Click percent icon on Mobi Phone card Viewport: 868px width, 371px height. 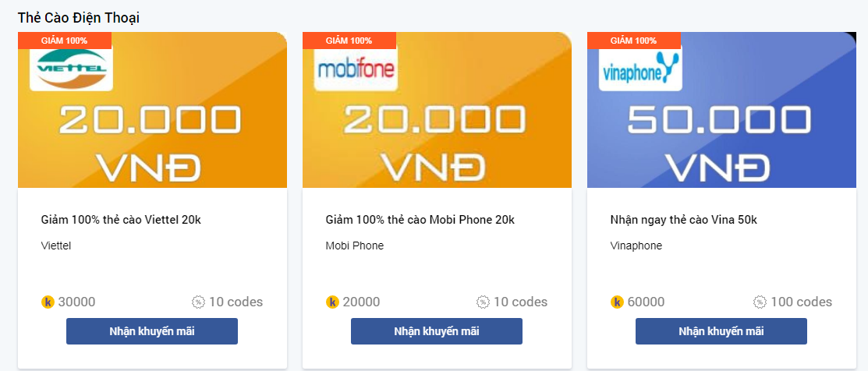(x=483, y=302)
